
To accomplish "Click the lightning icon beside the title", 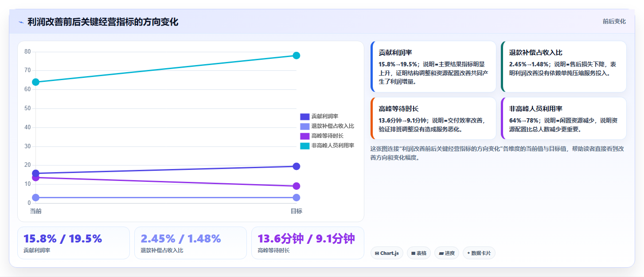I will coord(21,22).
